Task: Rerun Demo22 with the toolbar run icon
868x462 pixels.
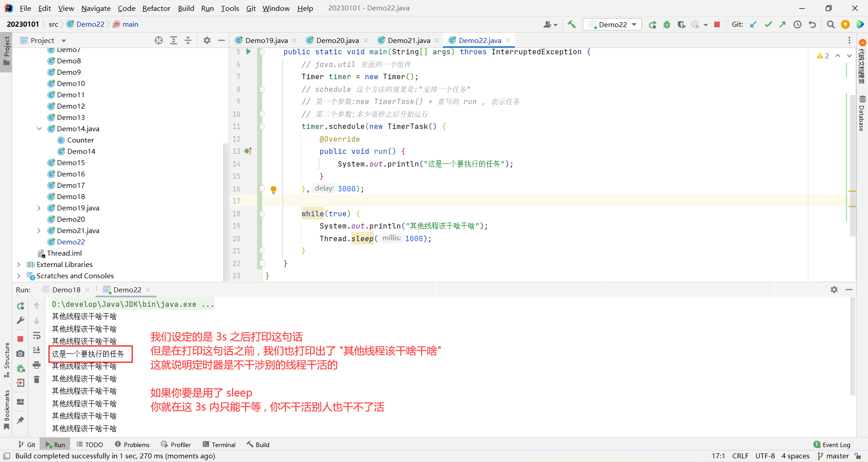Action: (652, 24)
